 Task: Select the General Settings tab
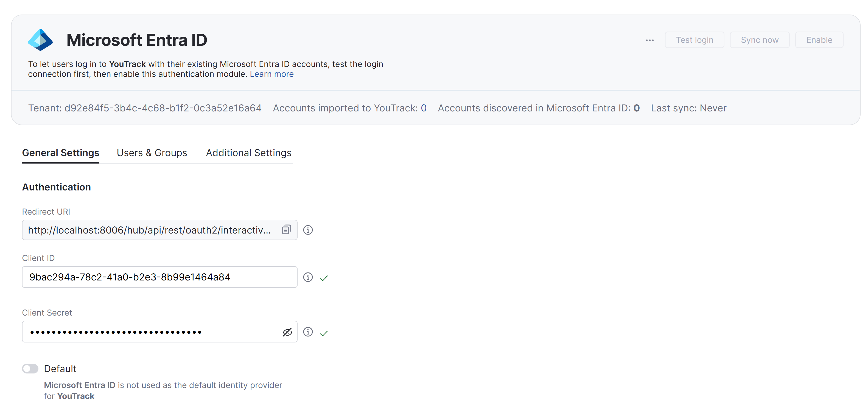click(x=60, y=153)
